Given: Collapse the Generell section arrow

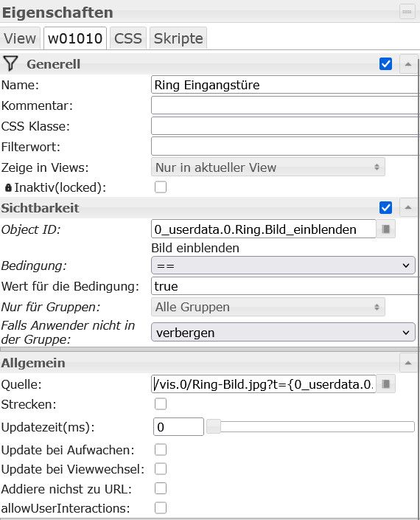Looking at the screenshot, I should [408, 64].
